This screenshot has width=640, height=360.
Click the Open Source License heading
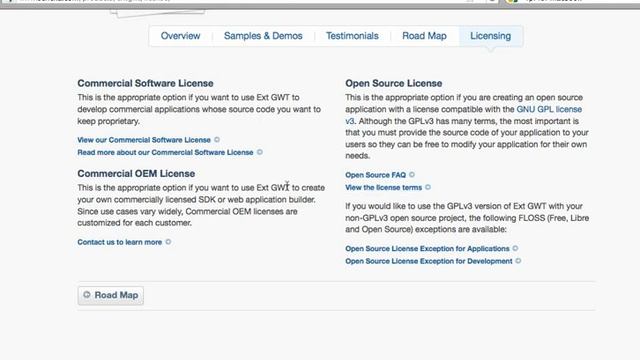point(393,83)
